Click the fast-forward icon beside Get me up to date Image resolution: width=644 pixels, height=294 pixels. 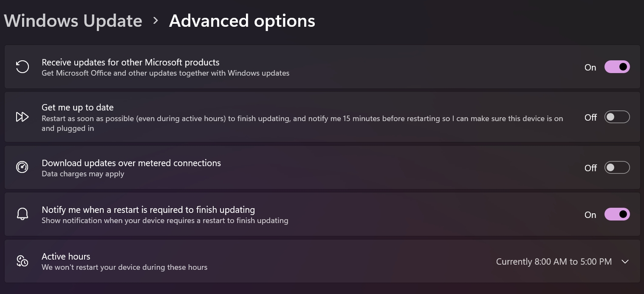coord(22,117)
